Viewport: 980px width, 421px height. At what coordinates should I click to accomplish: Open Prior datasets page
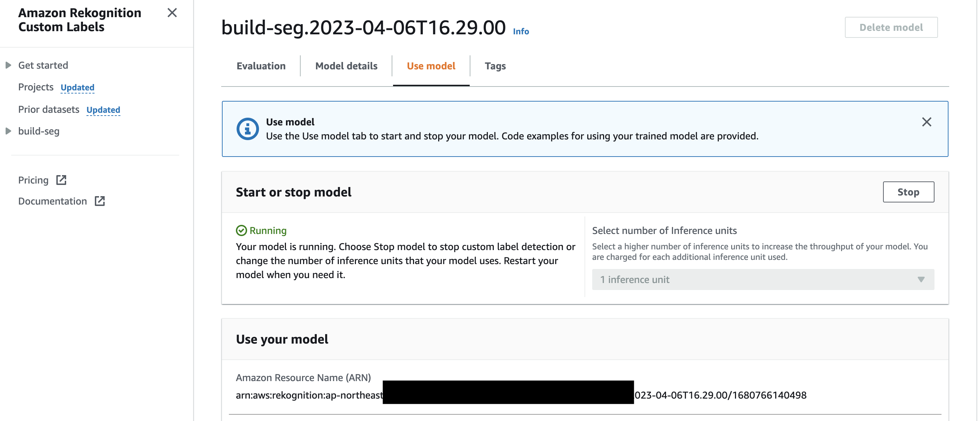pos(49,110)
